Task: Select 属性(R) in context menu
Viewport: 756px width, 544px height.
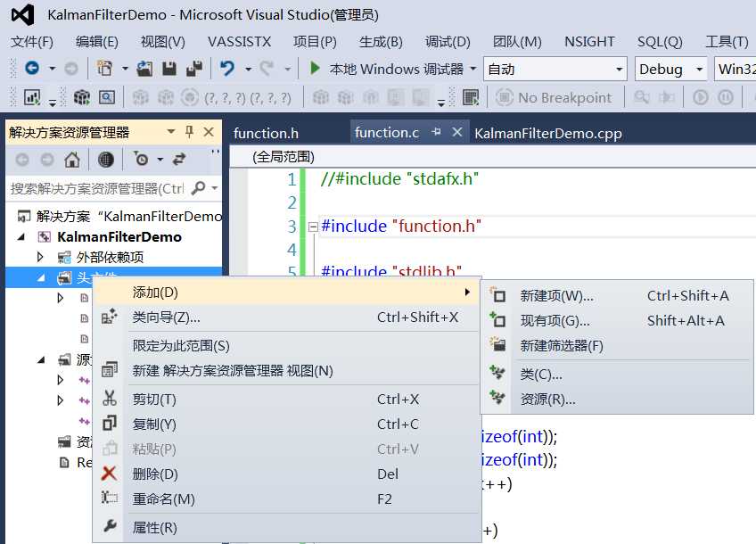Action: 287,527
